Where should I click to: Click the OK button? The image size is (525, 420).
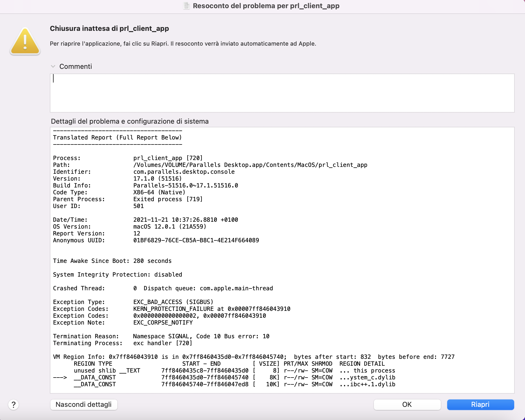coord(407,405)
